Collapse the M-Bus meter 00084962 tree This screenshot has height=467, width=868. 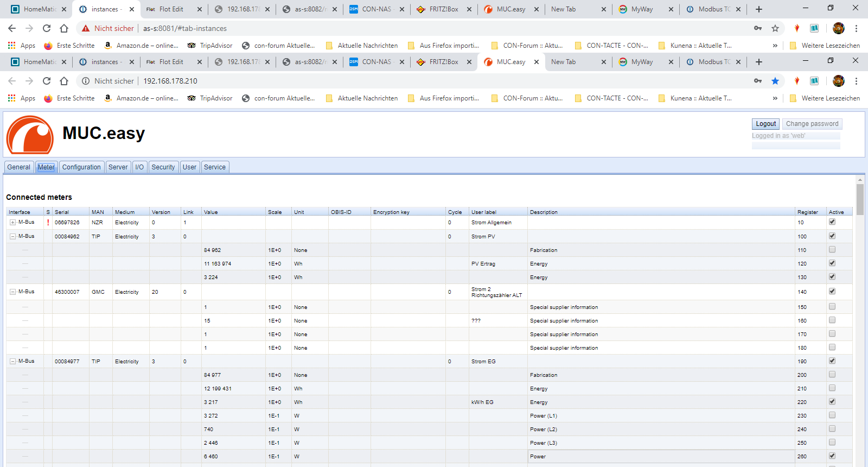pyautogui.click(x=12, y=236)
